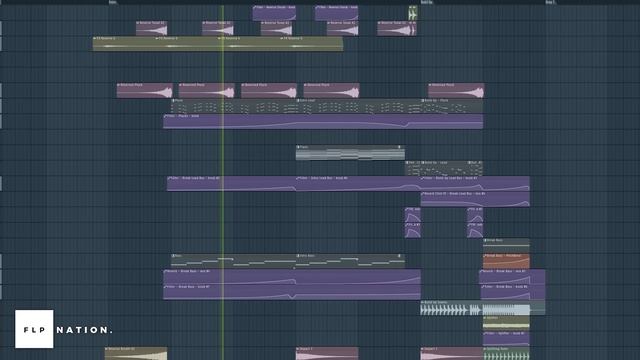Viewport: 640px width, 360px height.
Task: Select the Extra Lead pattern clip
Action: coord(358,106)
